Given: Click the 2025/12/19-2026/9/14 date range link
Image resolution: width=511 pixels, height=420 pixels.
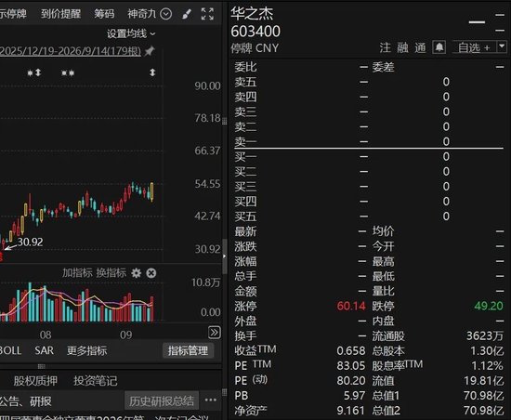Looking at the screenshot, I should (x=71, y=51).
